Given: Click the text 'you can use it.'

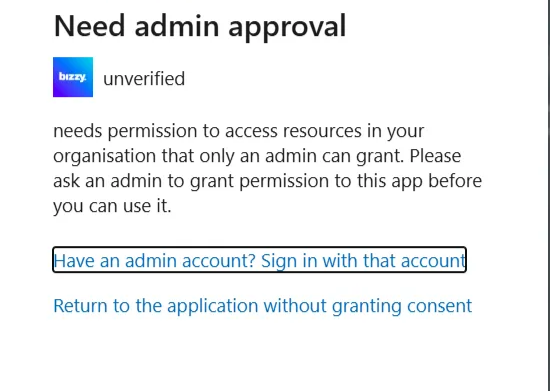Looking at the screenshot, I should 112,206.
